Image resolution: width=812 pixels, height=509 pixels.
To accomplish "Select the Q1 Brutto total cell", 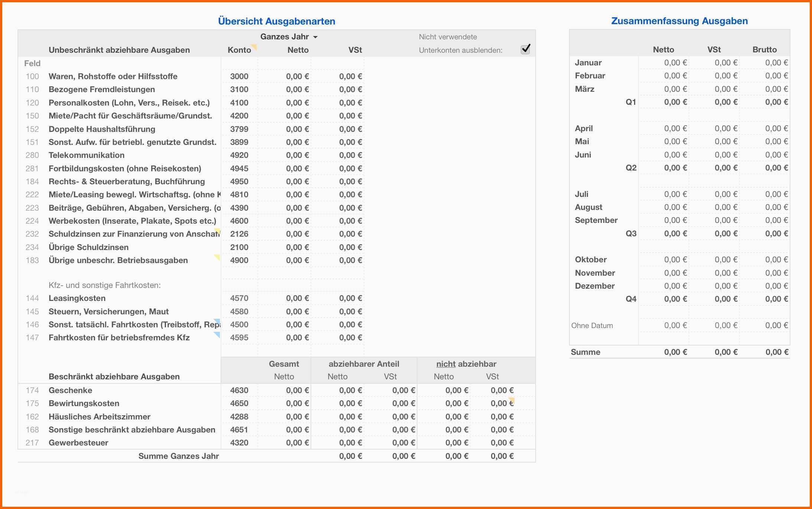I will click(x=776, y=102).
